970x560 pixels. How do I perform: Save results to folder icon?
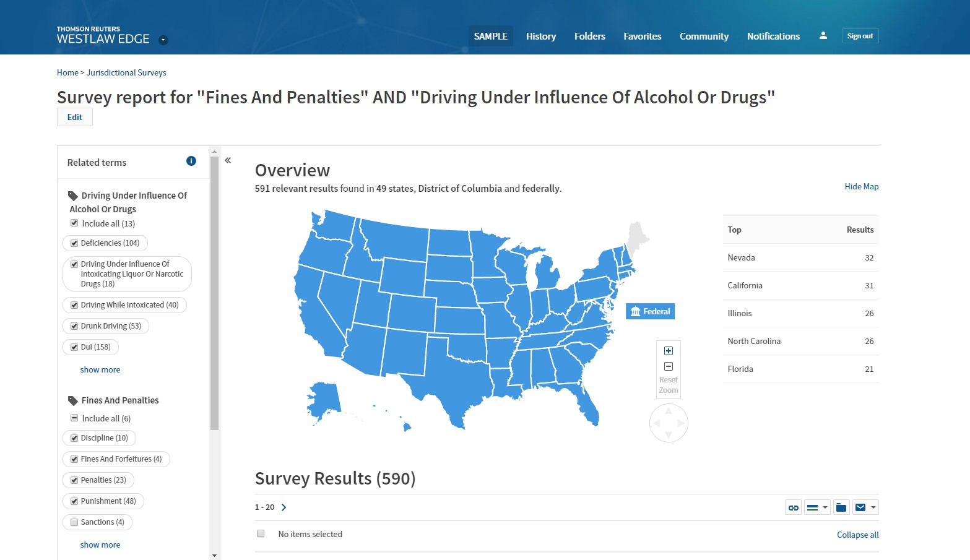841,507
